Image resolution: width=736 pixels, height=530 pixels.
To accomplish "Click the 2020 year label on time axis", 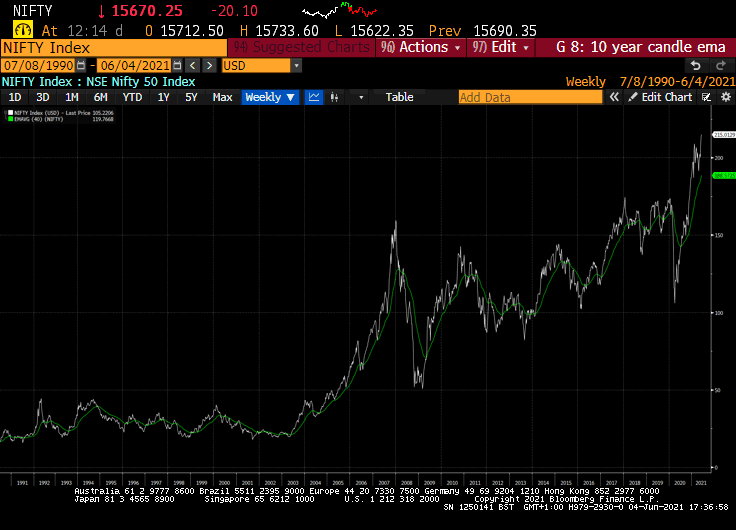I will tap(679, 483).
